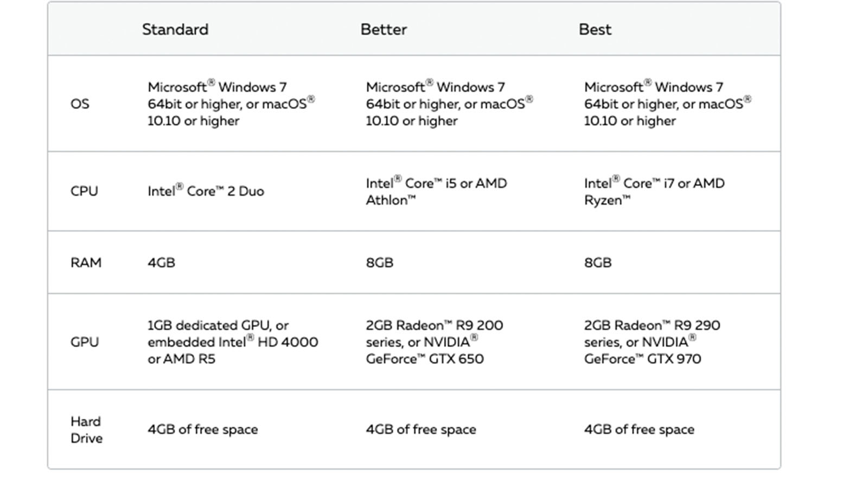Click the 4GB RAM value under Standard
Screen dimensions: 868x488
[161, 262]
